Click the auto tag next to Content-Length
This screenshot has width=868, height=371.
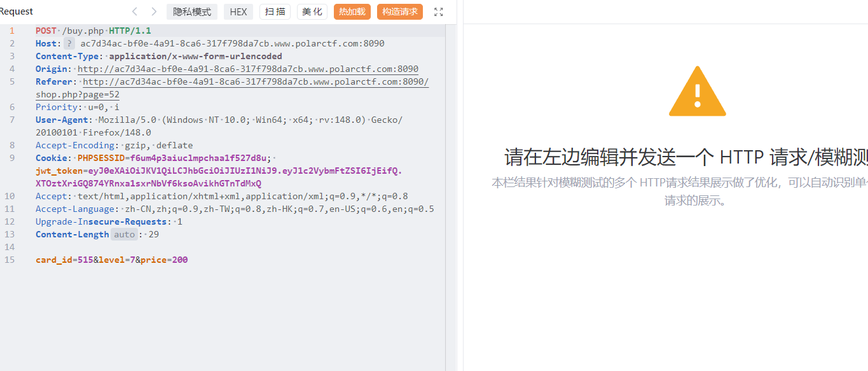coord(124,234)
